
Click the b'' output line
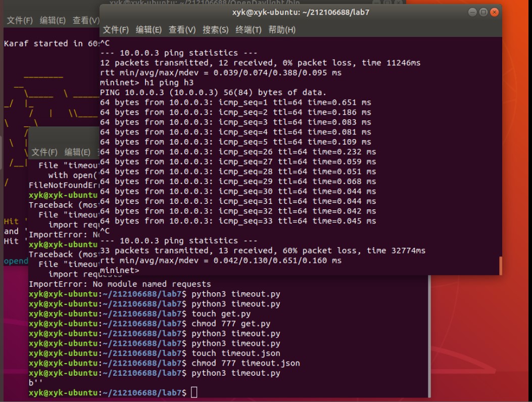click(36, 383)
